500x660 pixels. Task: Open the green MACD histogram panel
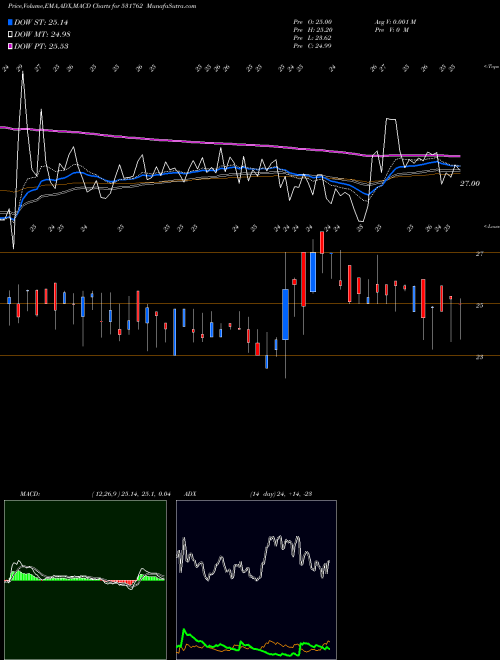pos(85,580)
